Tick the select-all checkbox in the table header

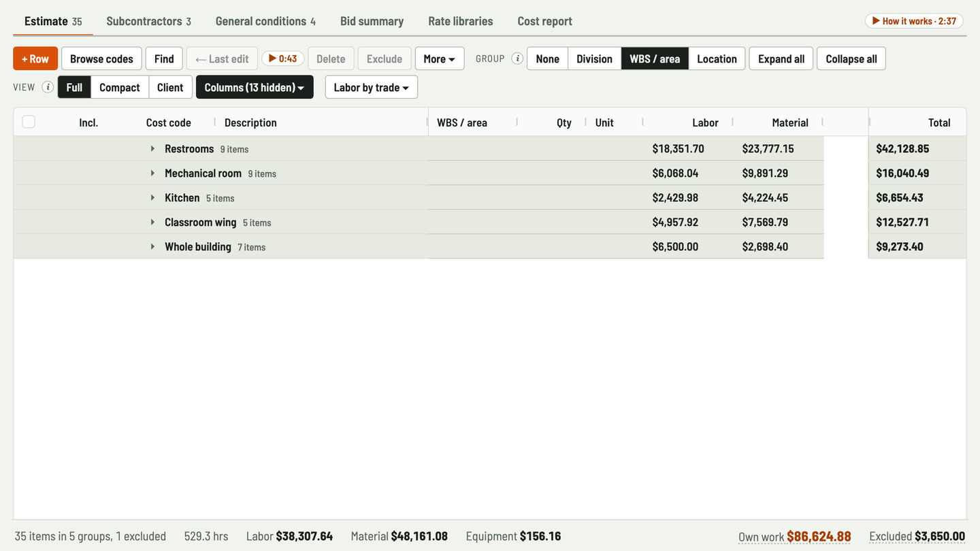click(x=29, y=122)
